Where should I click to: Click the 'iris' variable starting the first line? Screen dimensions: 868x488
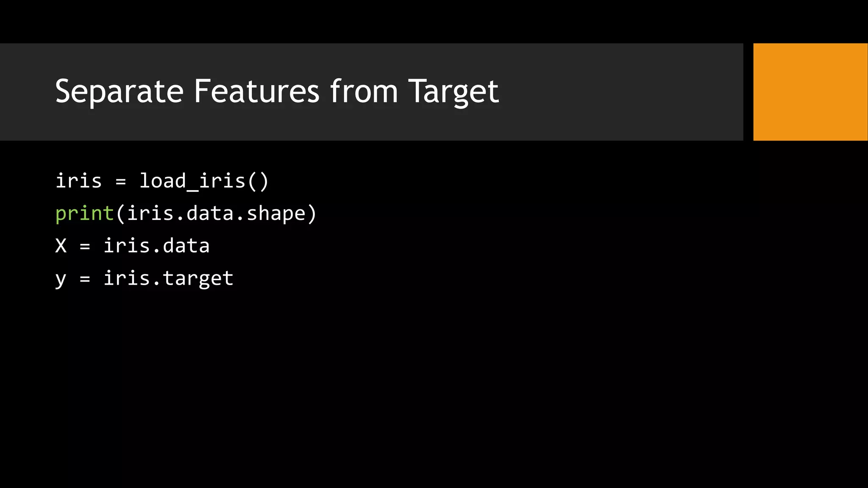79,181
